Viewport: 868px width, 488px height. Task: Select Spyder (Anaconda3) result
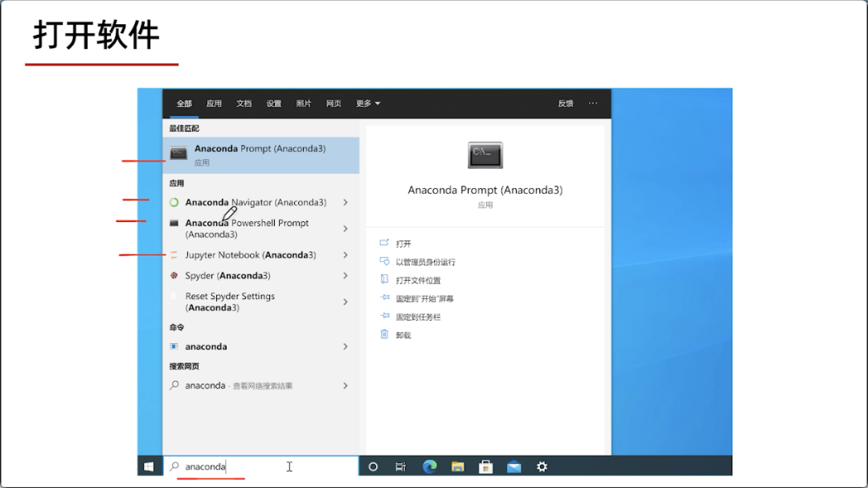point(261,275)
